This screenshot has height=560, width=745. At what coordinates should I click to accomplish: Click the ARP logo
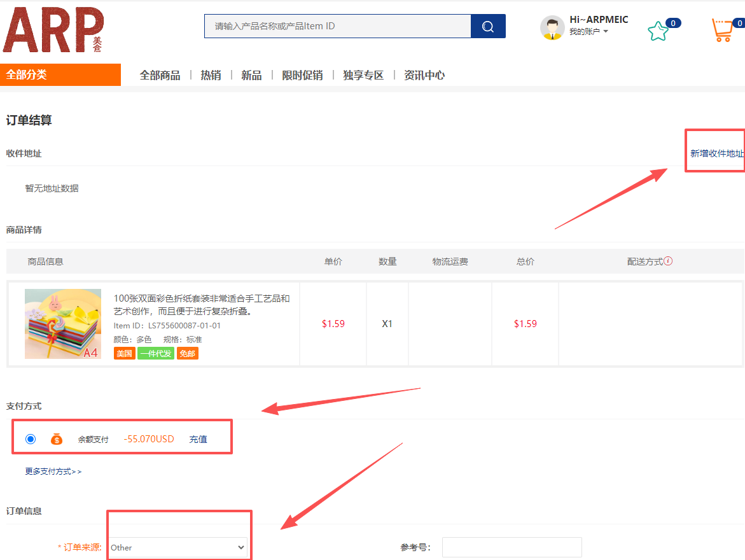click(53, 30)
